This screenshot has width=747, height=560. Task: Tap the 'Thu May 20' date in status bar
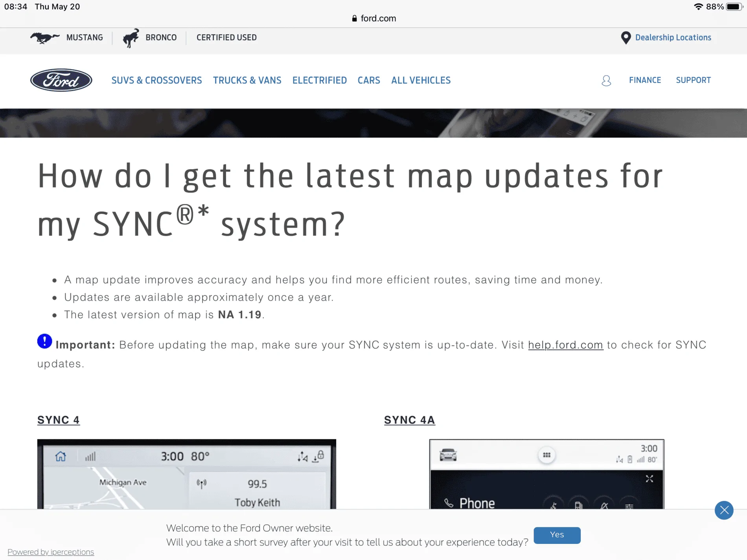coord(57,7)
